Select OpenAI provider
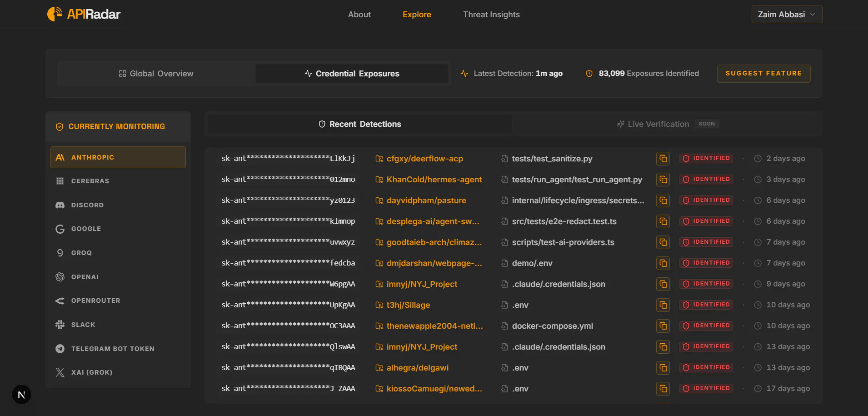Image resolution: width=868 pixels, height=416 pixels. pyautogui.click(x=118, y=277)
